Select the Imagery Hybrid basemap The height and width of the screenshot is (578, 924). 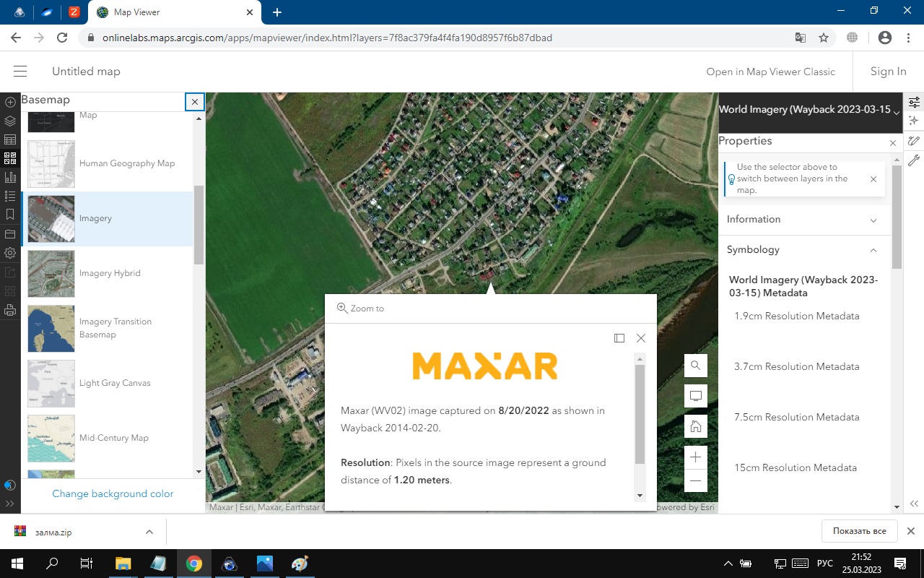point(109,273)
